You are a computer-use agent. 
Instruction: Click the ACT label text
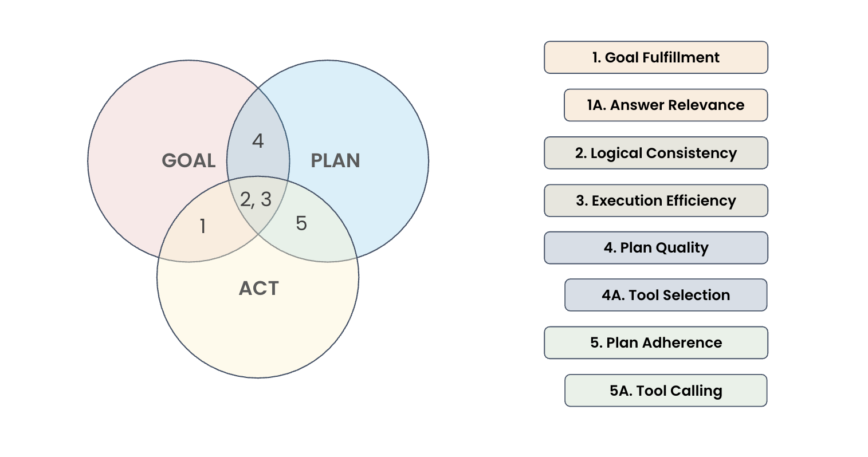258,288
